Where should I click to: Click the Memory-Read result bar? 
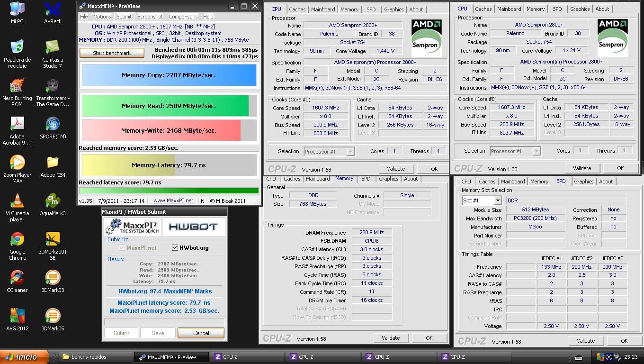tap(169, 106)
